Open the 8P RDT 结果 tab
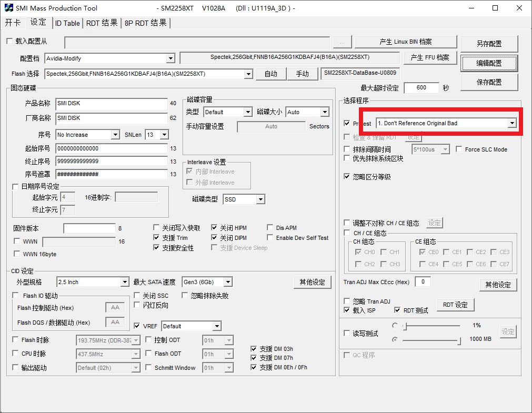Image resolution: width=532 pixels, height=413 pixels. [146, 23]
